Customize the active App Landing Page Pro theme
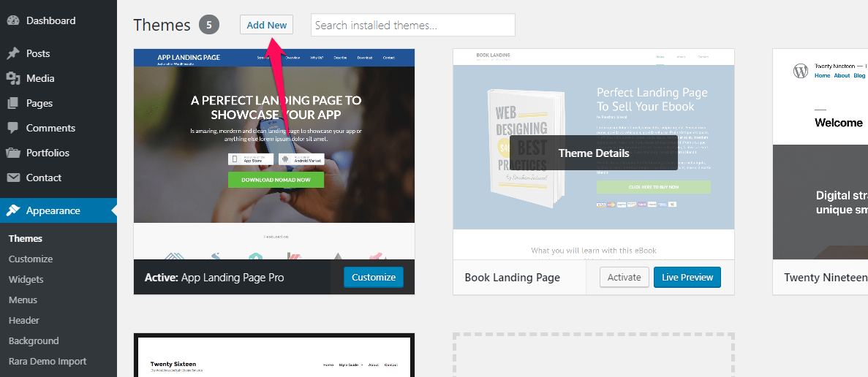The image size is (868, 377). coord(374,278)
